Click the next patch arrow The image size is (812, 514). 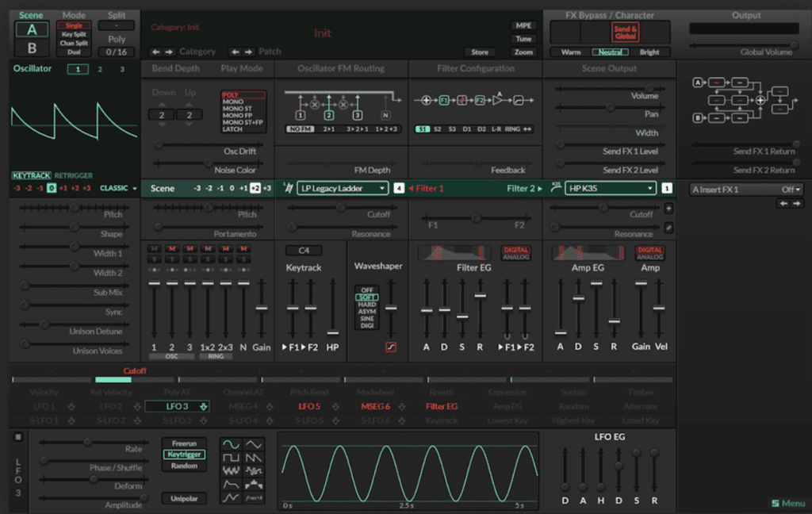click(x=249, y=52)
